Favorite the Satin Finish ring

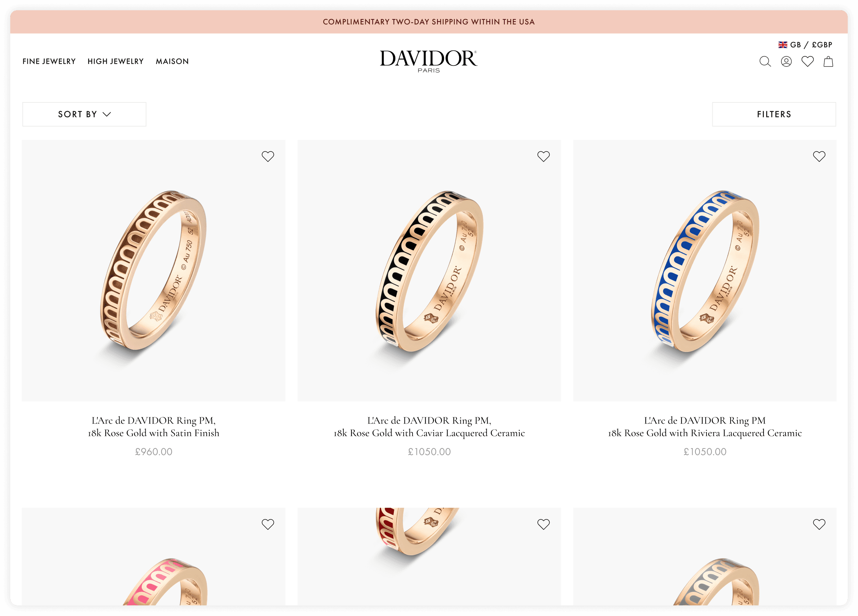[x=268, y=156]
